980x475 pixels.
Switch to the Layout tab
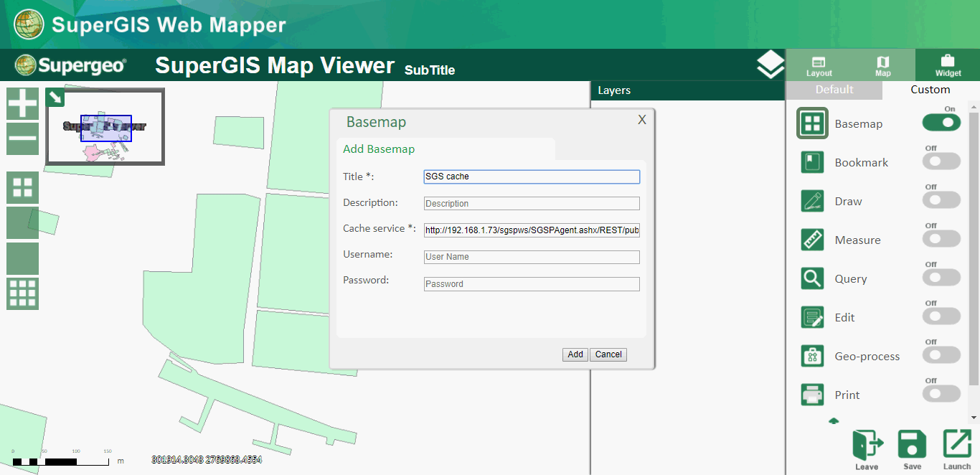point(819,65)
